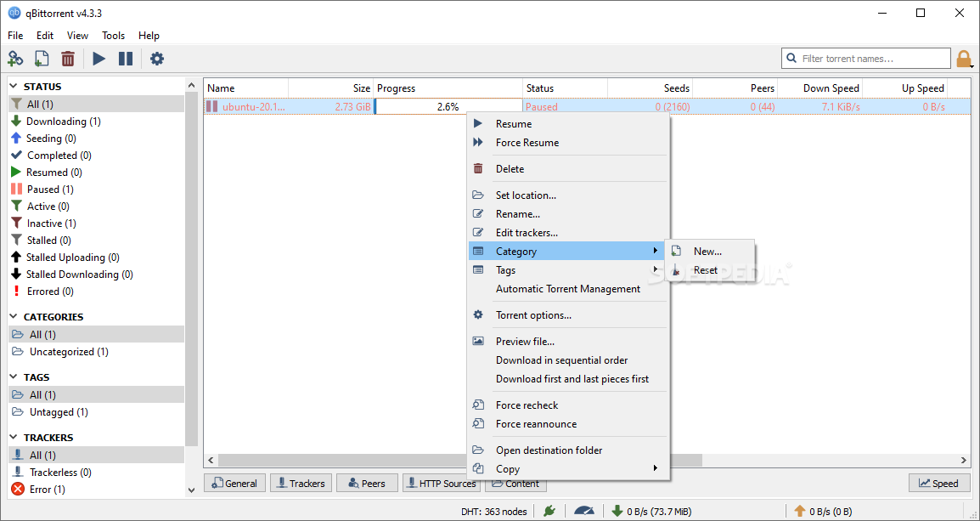980x521 pixels.
Task: Click the Completed checkmark filter icon
Action: pos(16,156)
